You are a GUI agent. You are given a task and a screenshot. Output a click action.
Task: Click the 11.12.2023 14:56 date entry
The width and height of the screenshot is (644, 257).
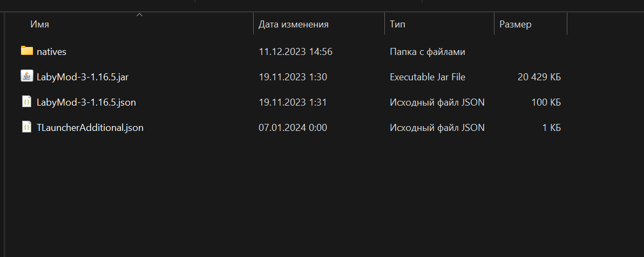tap(295, 52)
